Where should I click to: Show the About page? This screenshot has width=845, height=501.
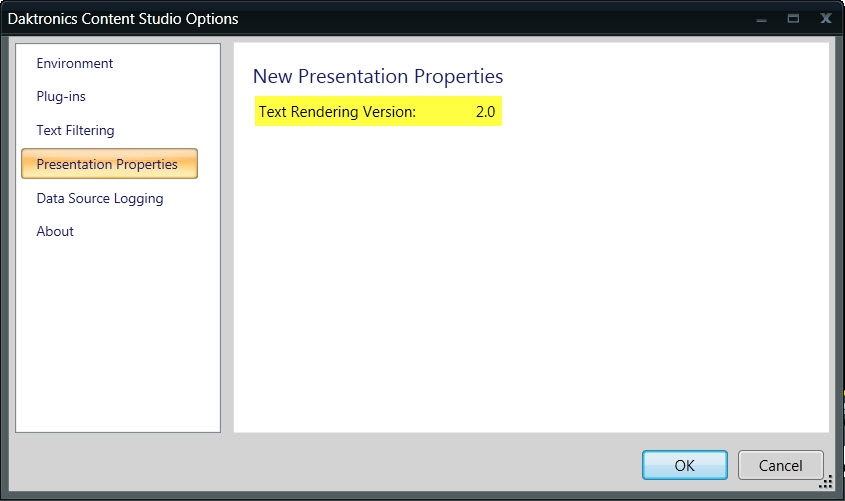click(x=55, y=231)
